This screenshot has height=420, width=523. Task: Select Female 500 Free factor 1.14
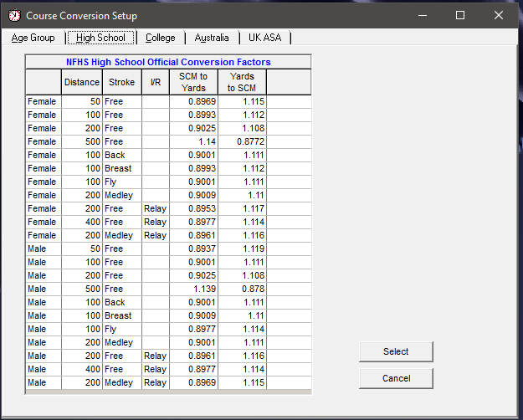tap(193, 141)
